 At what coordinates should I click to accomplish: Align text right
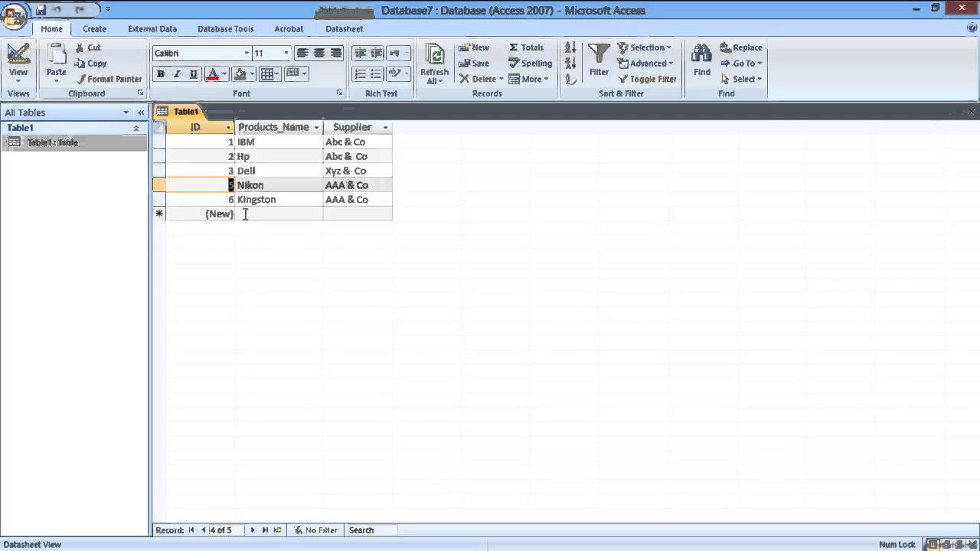pos(336,53)
